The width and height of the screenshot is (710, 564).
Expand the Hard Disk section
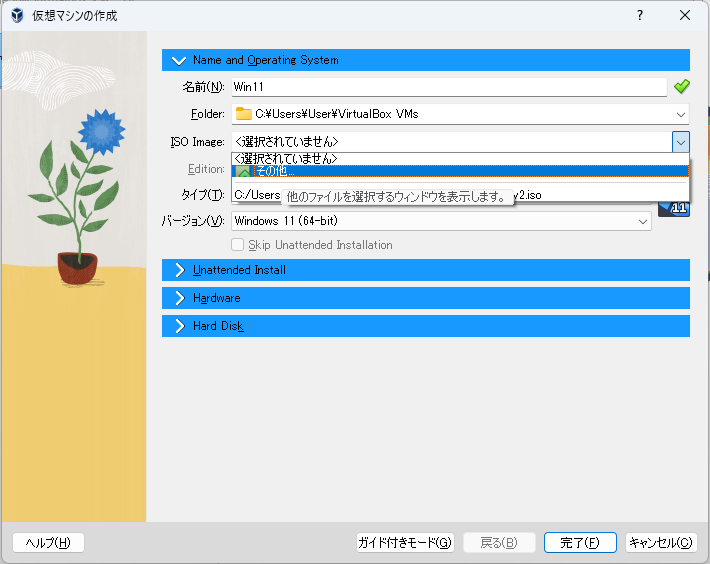426,326
